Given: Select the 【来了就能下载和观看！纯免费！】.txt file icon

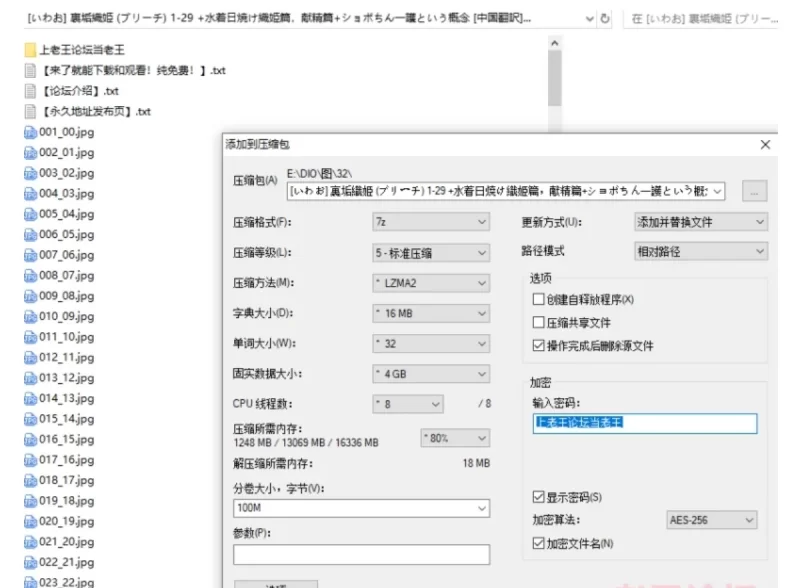Looking at the screenshot, I should 30,70.
